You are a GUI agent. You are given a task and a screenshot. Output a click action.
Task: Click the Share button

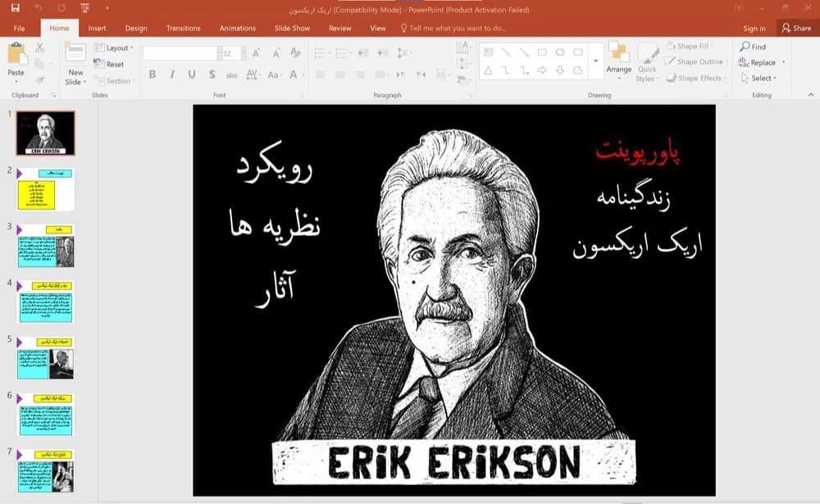[796, 28]
